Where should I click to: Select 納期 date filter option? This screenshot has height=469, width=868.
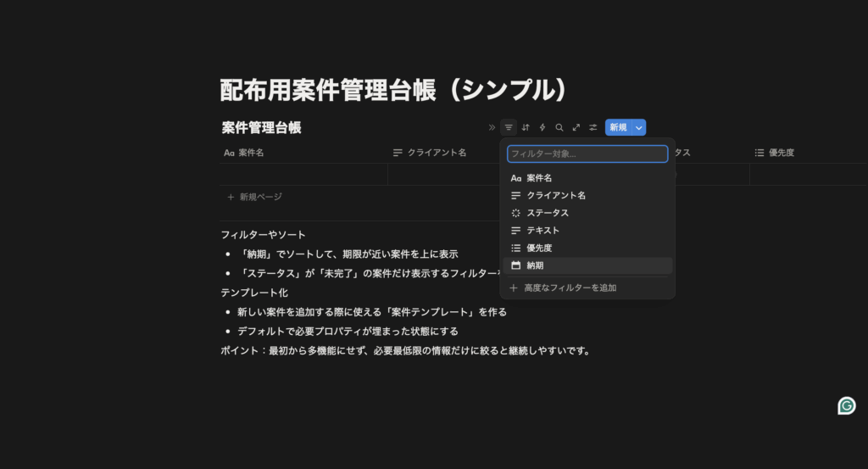click(x=535, y=265)
